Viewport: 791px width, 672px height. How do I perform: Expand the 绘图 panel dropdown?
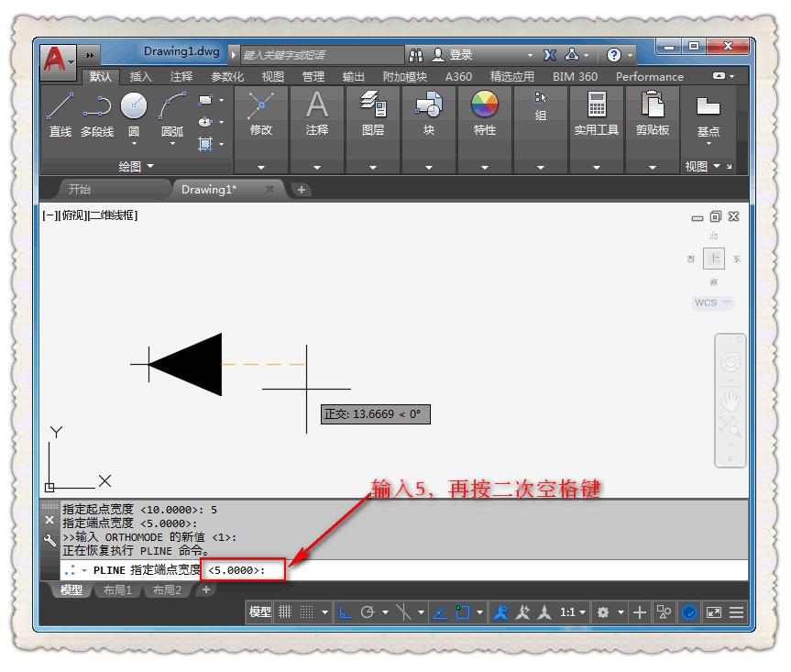click(x=137, y=166)
